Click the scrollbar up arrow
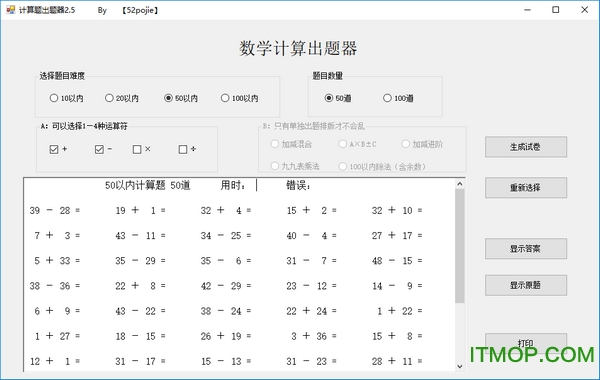Image resolution: width=600 pixels, height=380 pixels. (x=460, y=184)
